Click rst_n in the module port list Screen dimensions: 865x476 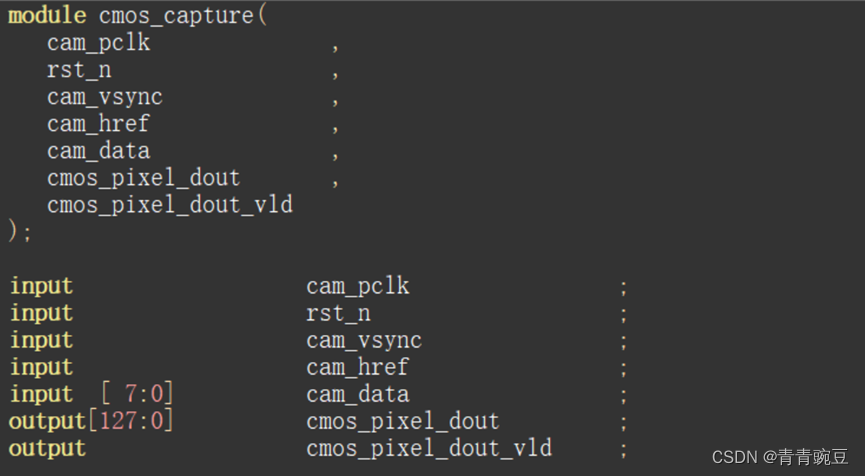coord(79,70)
